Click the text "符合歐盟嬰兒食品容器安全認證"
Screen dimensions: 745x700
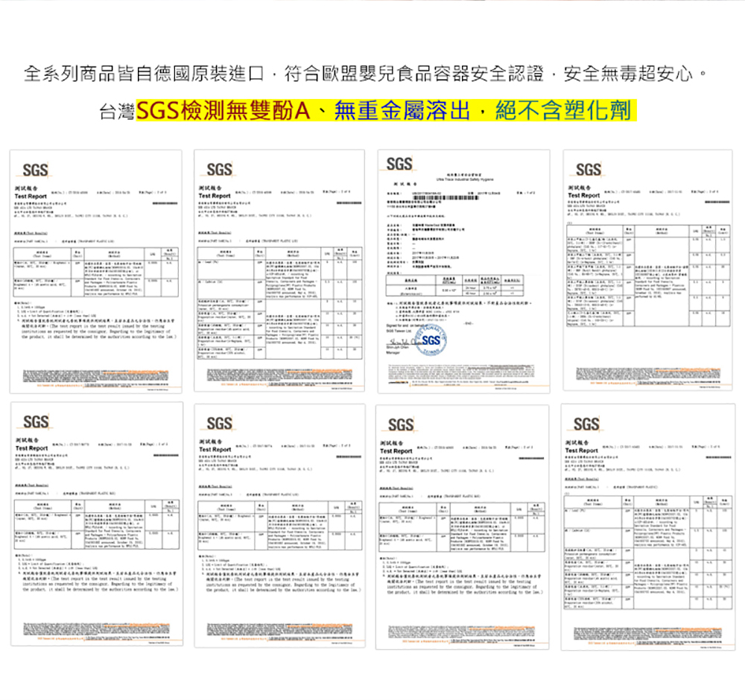[413, 74]
